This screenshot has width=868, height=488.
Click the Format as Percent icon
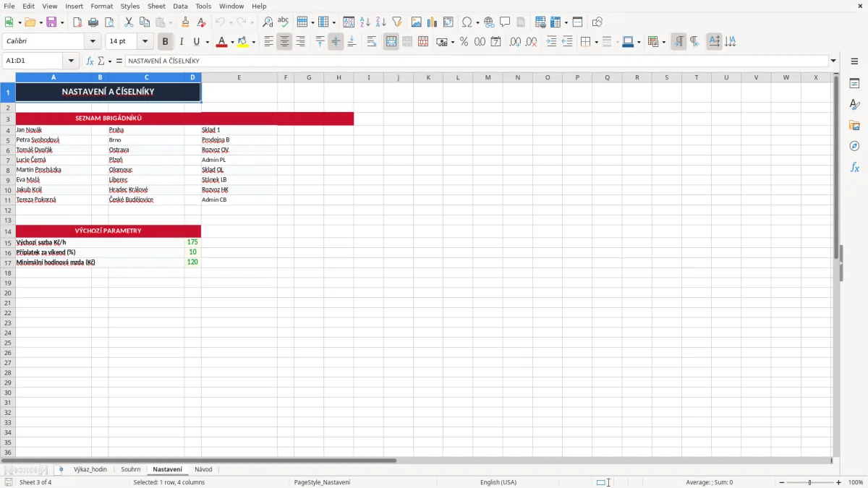(464, 42)
